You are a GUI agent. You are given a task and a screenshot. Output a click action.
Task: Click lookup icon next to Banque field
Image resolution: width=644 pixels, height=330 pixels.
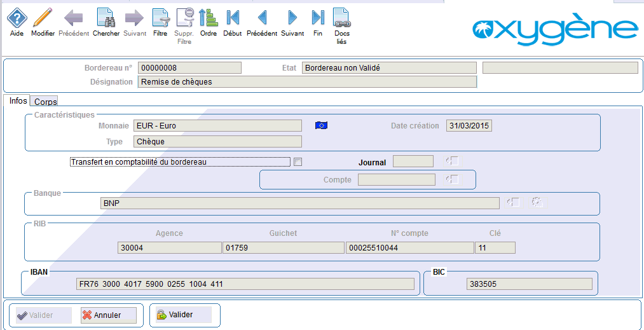point(514,202)
